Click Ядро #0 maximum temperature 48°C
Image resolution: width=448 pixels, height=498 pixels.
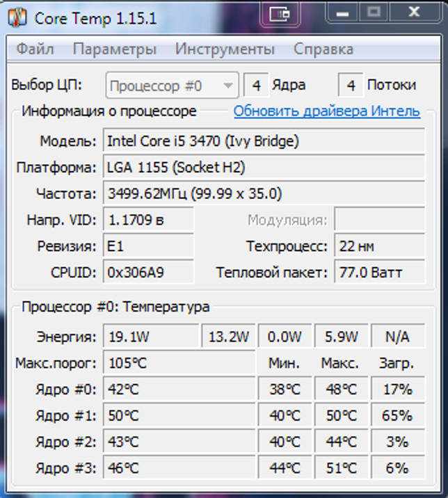[x=342, y=389]
